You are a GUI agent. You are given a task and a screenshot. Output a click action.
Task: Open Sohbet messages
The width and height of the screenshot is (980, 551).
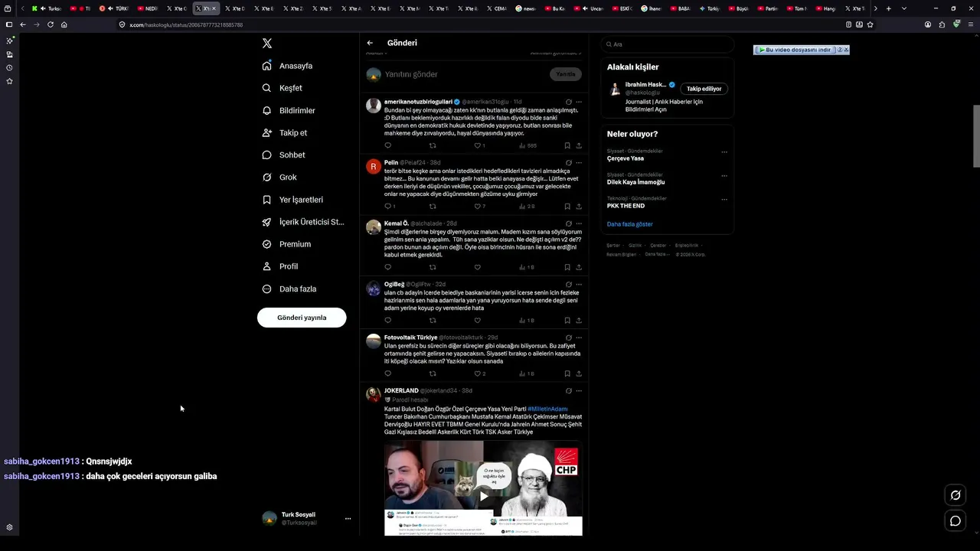(283, 155)
